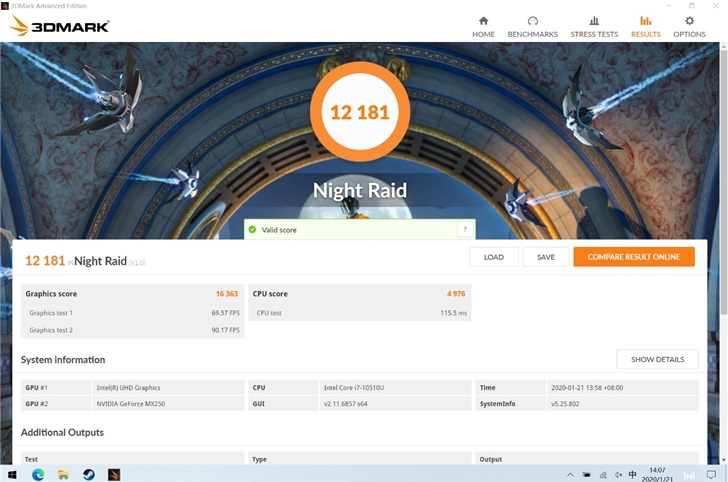
Task: Open the notification center icon
Action: [711, 475]
